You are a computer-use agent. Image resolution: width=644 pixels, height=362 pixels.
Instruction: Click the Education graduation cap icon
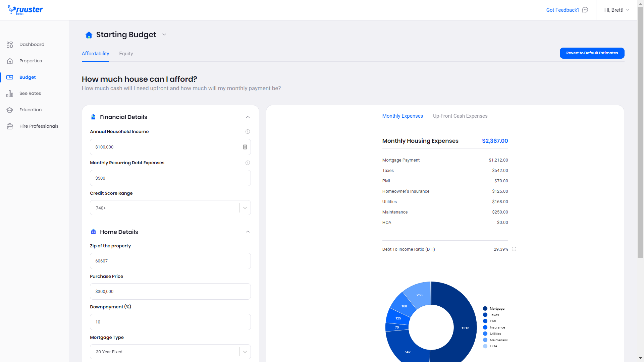[10, 110]
